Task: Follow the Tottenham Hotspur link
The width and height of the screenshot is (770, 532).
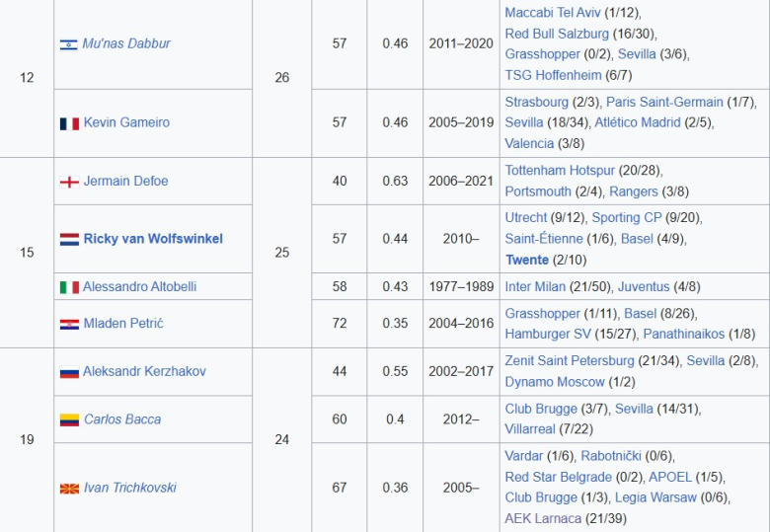Action: 560,171
